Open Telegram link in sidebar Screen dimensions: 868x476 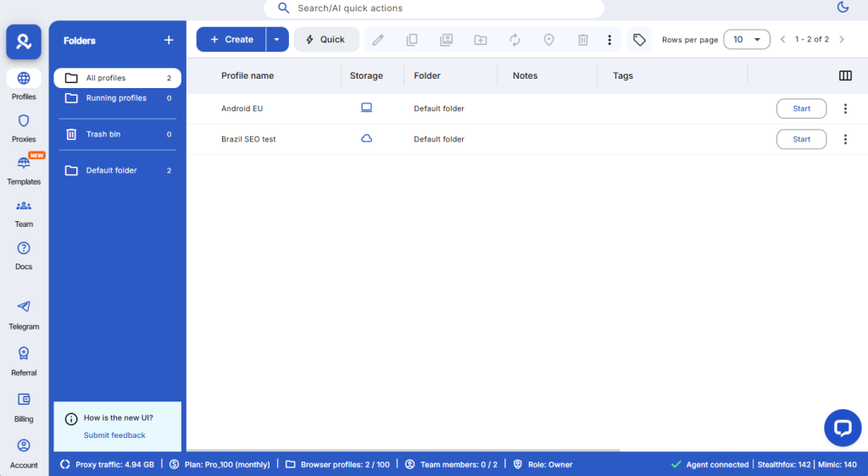click(x=24, y=314)
